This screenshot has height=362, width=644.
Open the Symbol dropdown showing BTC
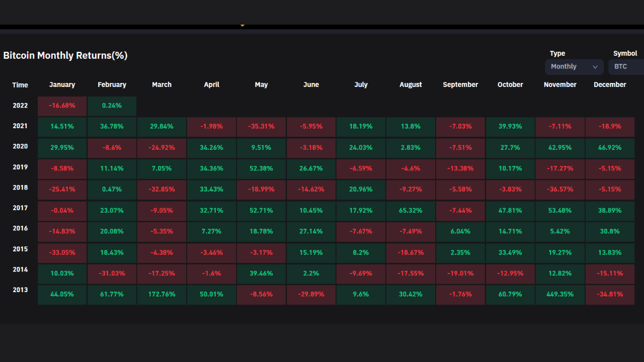[x=626, y=66]
